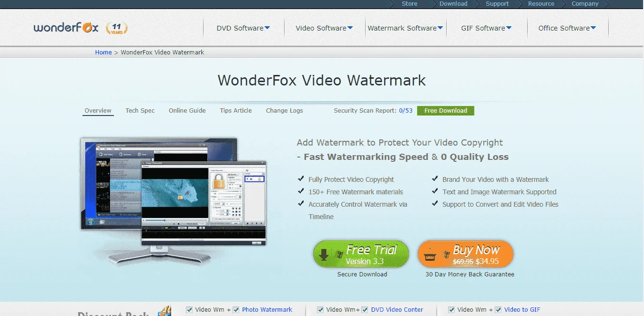Expand the Watermark Software menu
The image size is (644, 316).
click(405, 28)
